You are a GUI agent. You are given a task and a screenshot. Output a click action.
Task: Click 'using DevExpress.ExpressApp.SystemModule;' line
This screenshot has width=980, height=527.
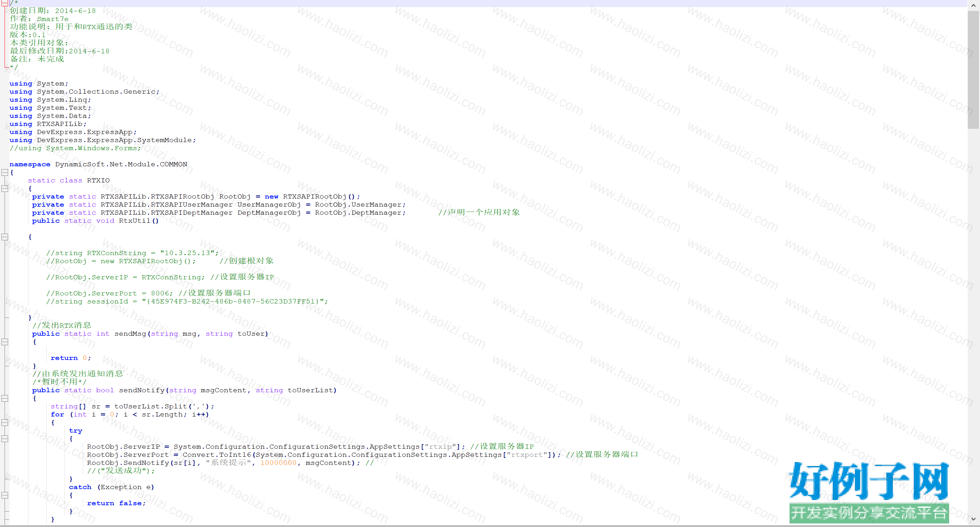103,140
